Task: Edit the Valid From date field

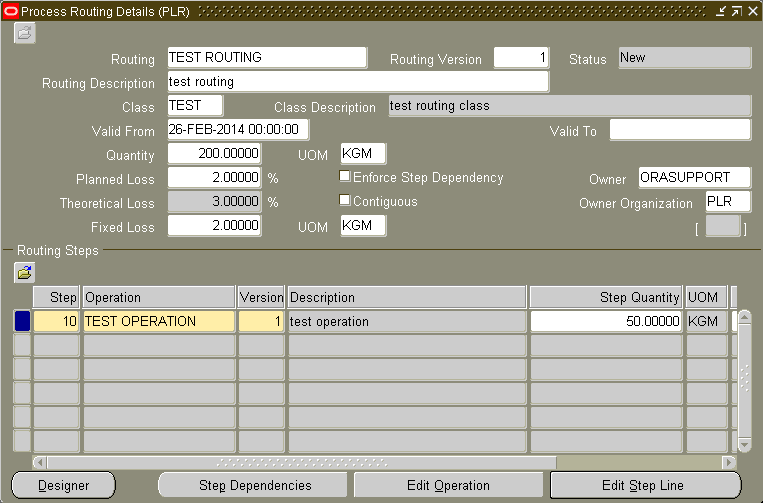Action: 238,129
